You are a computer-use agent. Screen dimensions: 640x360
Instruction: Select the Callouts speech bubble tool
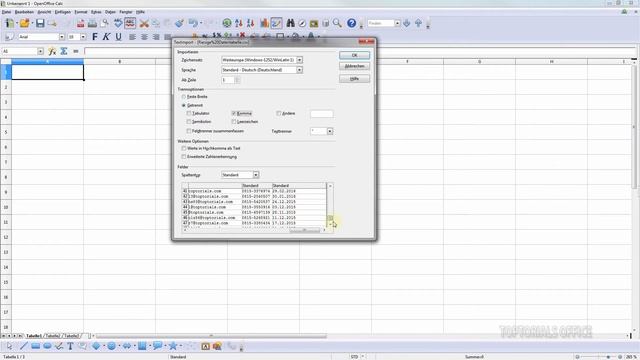pyautogui.click(x=158, y=346)
